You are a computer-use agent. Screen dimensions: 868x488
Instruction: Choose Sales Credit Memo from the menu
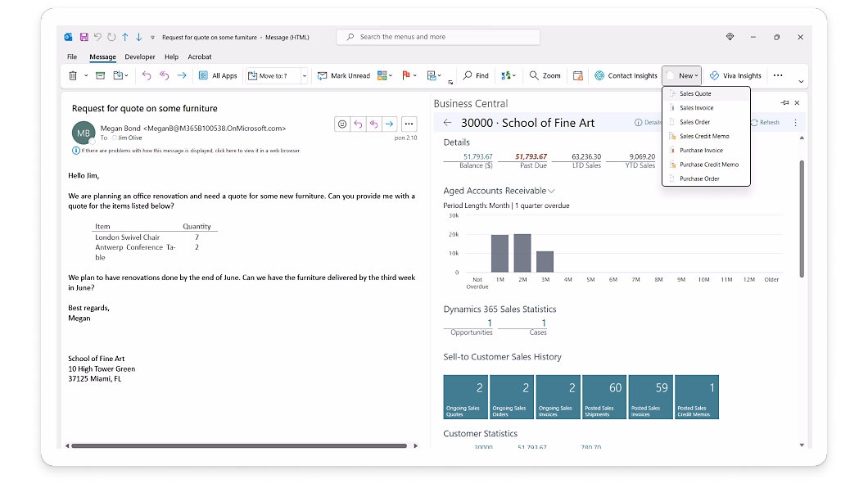click(706, 136)
